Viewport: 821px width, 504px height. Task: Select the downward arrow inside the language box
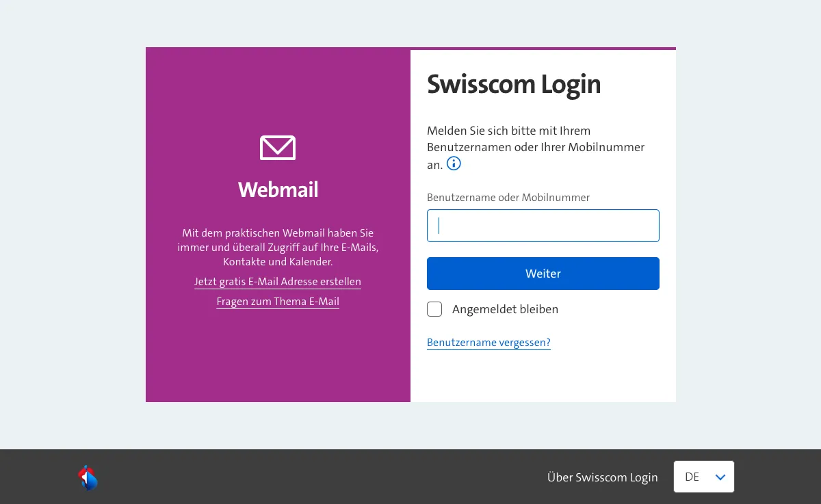click(x=720, y=477)
